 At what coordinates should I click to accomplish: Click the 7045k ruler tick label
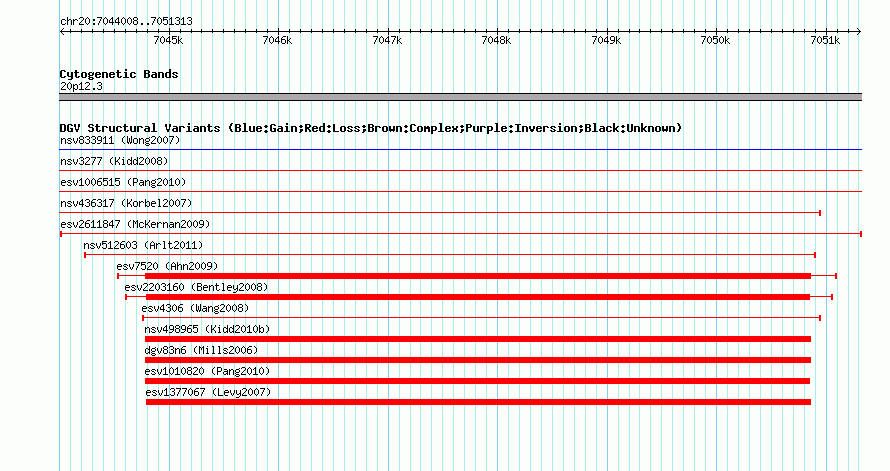click(x=169, y=40)
